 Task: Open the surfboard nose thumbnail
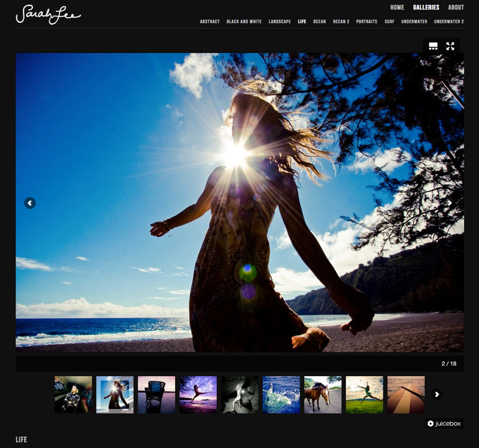click(x=406, y=395)
